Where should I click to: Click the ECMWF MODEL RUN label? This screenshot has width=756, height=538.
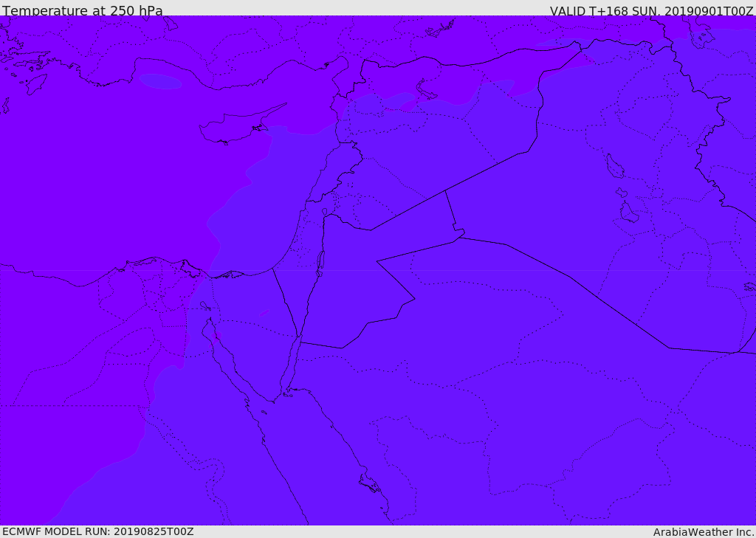pos(97,531)
